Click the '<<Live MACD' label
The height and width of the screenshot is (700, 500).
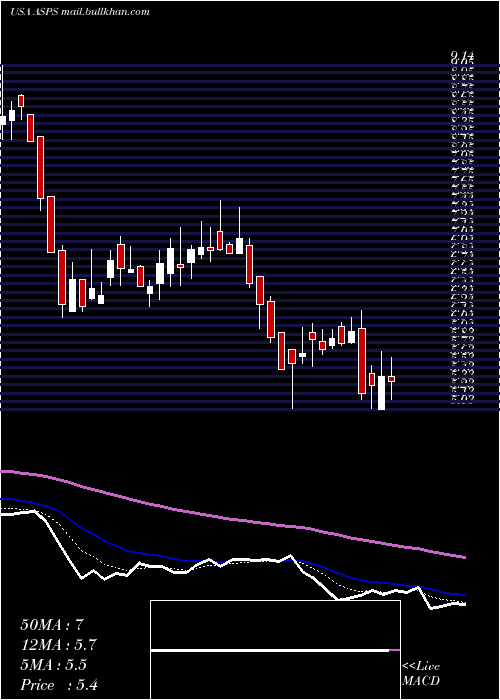point(421,674)
